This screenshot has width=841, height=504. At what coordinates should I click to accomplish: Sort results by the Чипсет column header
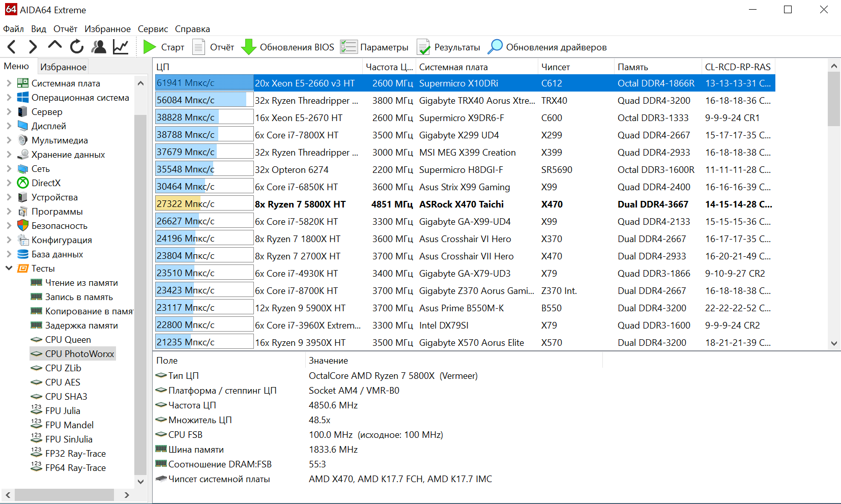click(576, 67)
